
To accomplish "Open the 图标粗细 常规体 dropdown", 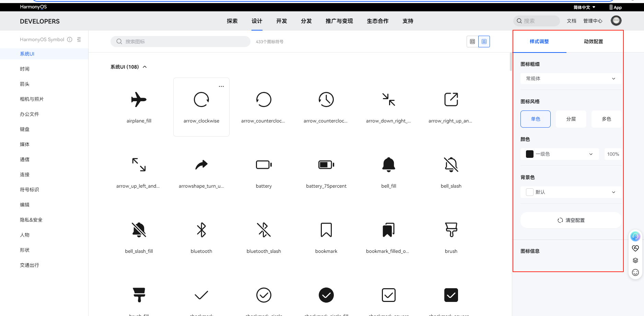I will [x=571, y=79].
